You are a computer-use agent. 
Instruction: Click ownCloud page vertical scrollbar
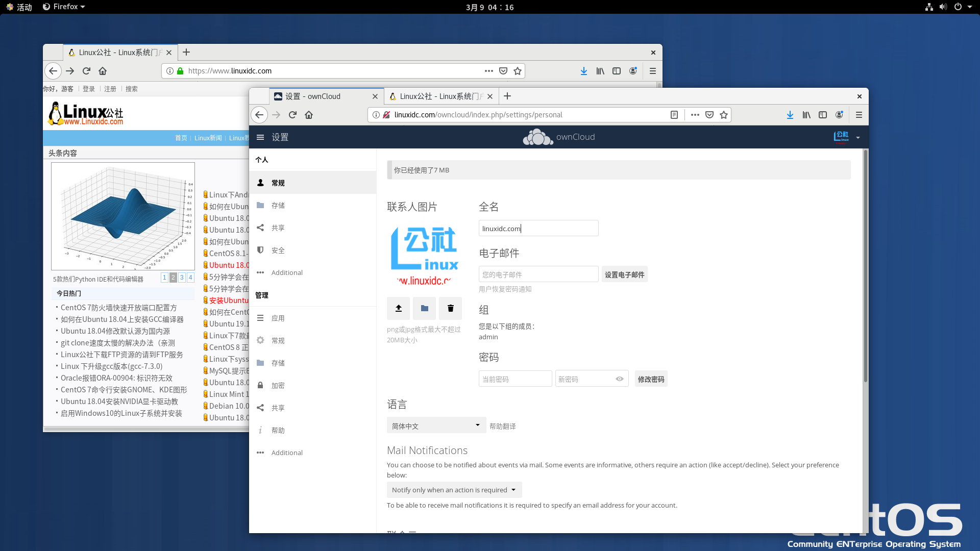(865, 265)
